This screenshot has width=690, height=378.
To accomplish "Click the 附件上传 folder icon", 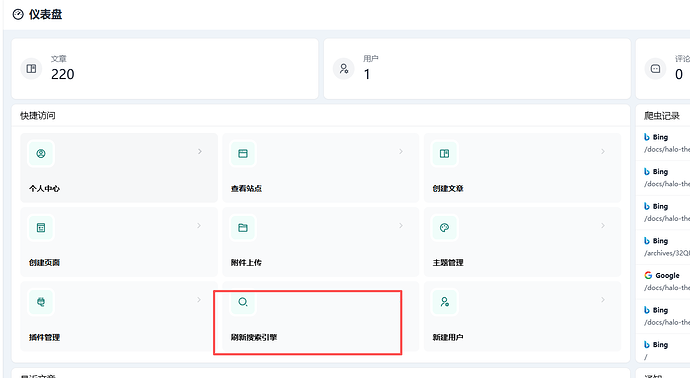I will pyautogui.click(x=243, y=228).
